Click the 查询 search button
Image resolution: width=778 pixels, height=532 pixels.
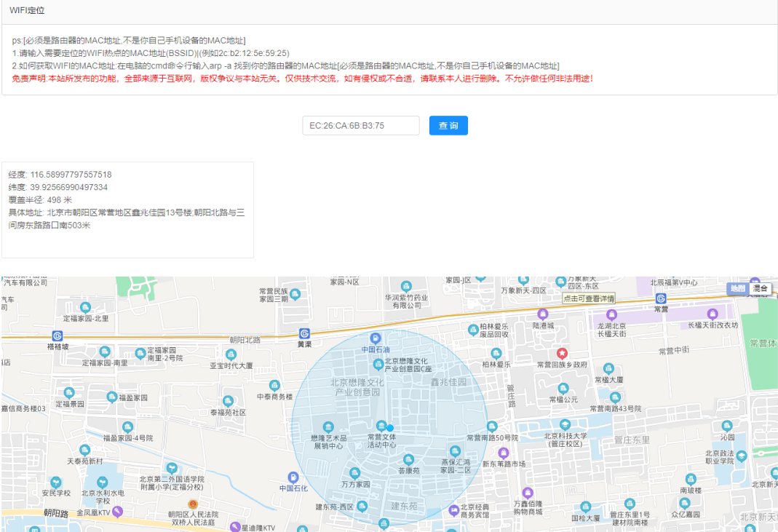click(448, 126)
